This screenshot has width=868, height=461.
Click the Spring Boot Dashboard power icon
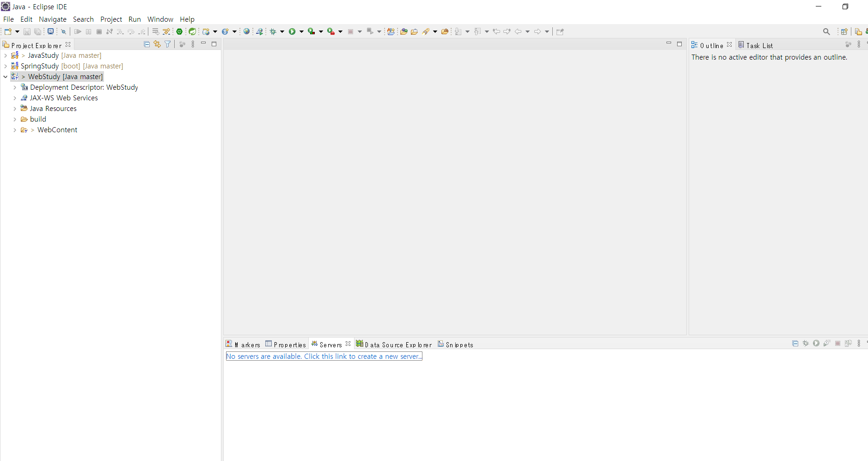coord(179,31)
